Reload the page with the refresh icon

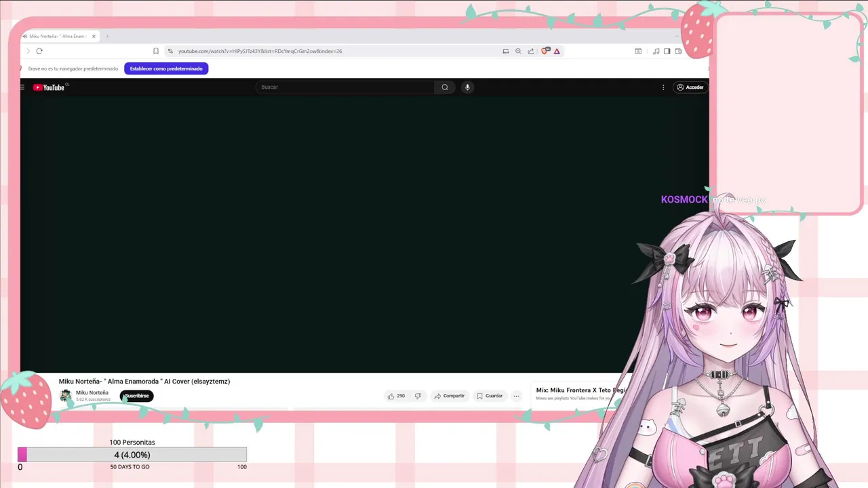pos(39,51)
